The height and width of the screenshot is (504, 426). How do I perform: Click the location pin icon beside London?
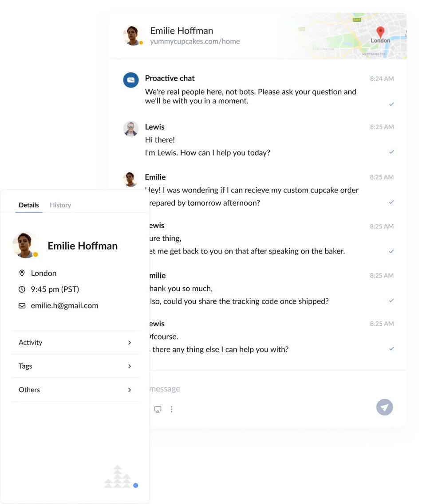(22, 273)
